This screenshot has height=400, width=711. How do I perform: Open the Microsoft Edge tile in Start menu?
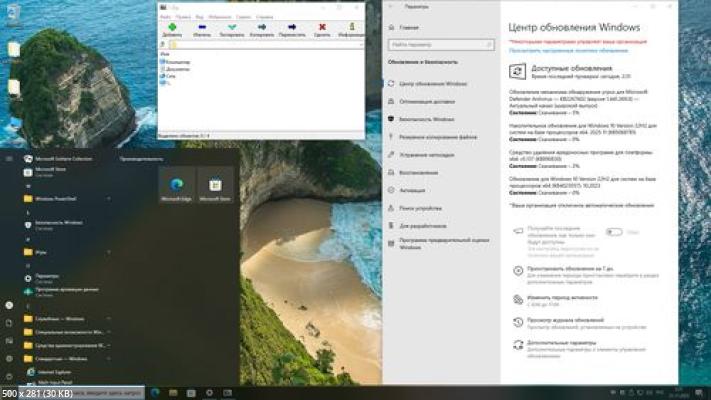point(177,186)
